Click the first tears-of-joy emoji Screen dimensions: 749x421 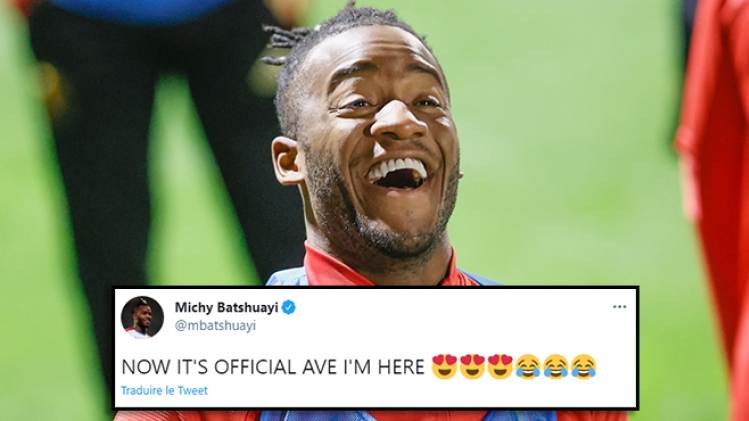point(528,367)
